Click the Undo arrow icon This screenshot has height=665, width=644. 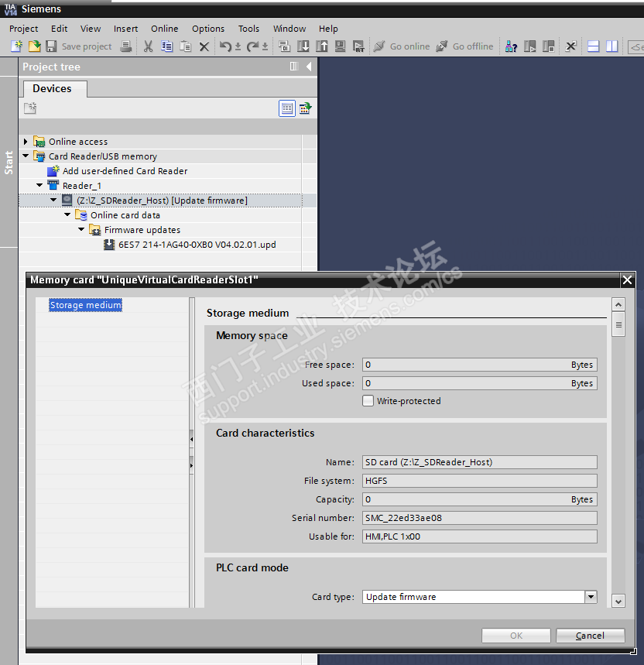(225, 46)
